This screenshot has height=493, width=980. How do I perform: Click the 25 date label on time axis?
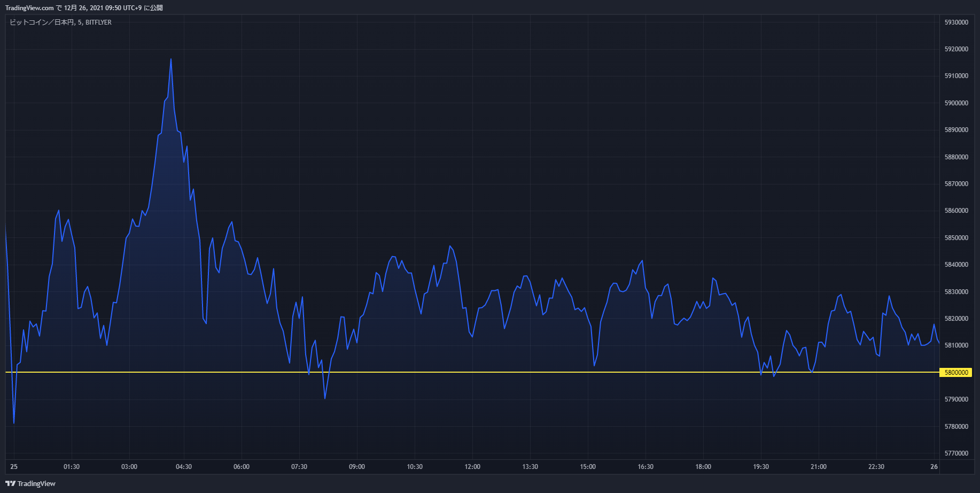pos(14,467)
